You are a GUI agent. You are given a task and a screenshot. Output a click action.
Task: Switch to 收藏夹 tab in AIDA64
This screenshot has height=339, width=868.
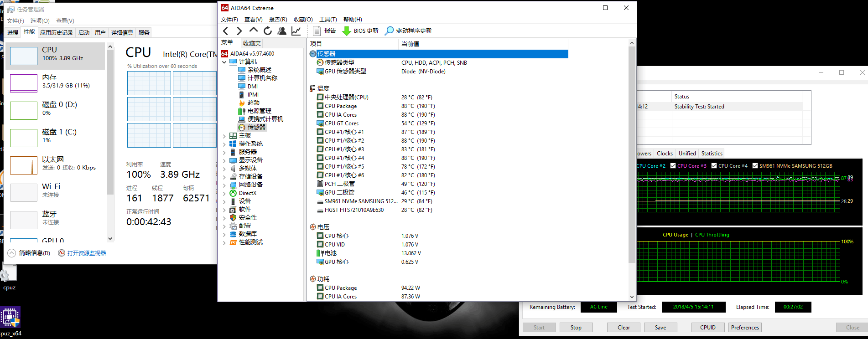252,43
